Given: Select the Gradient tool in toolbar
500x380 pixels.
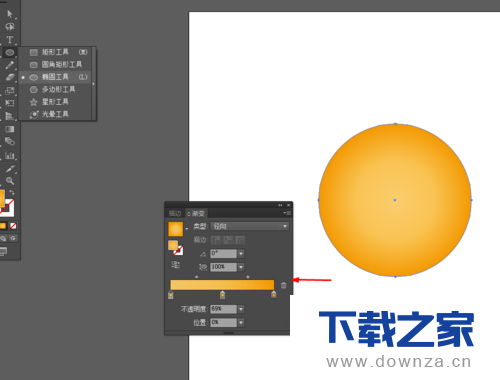Looking at the screenshot, I should [x=10, y=129].
